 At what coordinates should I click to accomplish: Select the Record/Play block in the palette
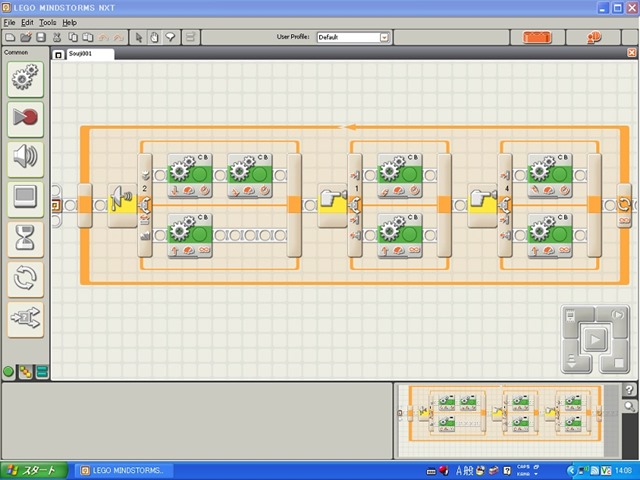[24, 118]
